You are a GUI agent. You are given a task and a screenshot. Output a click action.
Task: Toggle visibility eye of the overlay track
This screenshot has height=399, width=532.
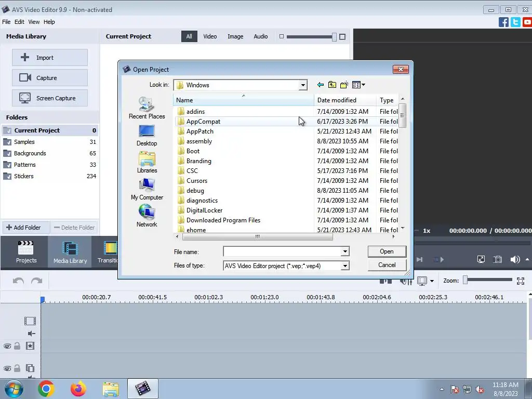click(x=7, y=368)
